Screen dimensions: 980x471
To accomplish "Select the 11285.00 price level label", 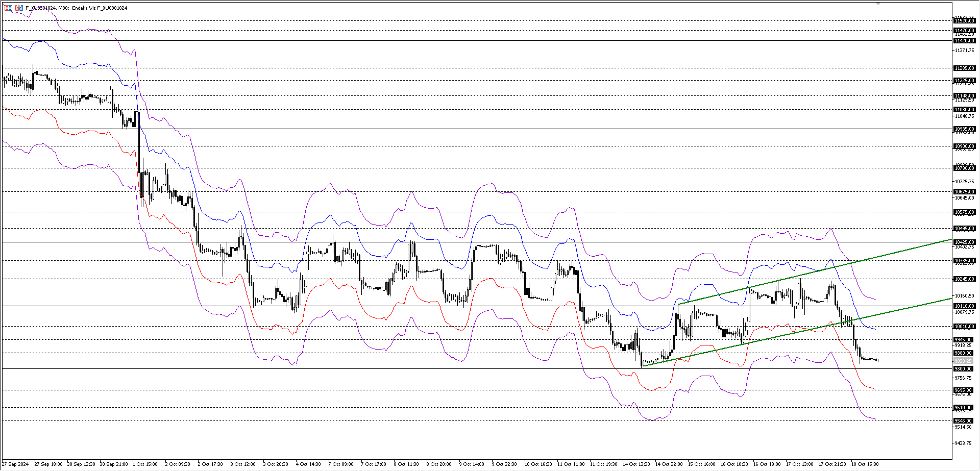I will [964, 68].
